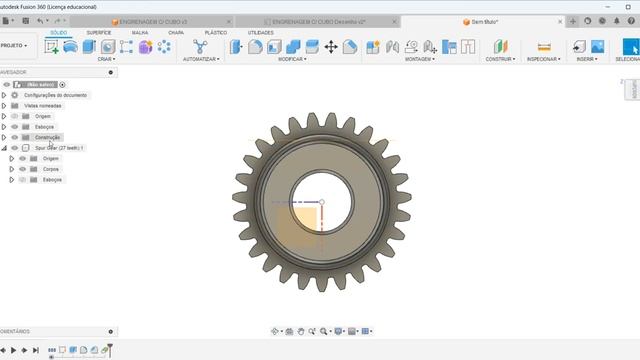Screen dimensions: 640x360
Task: Toggle visibility of top-level Origem folder
Action: (15, 116)
